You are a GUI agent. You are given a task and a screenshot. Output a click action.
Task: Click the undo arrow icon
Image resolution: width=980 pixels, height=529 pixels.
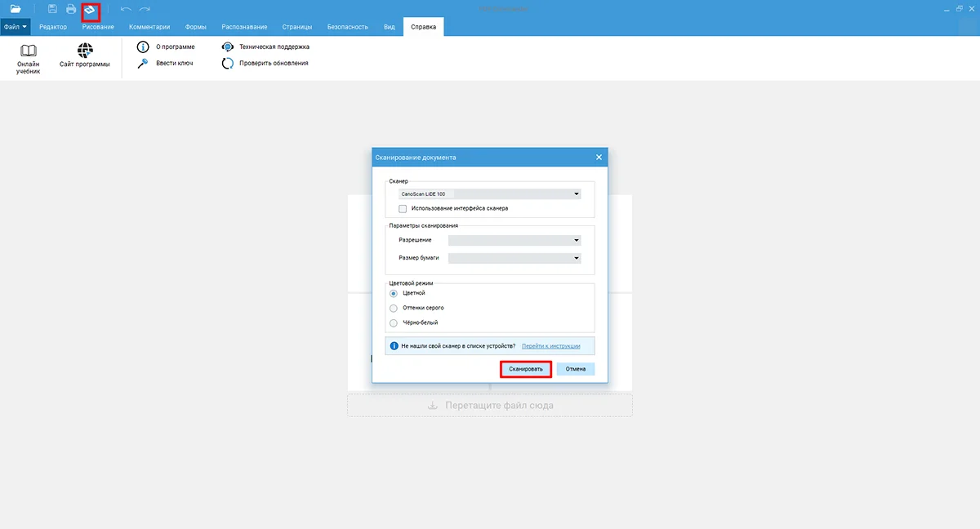tap(126, 9)
